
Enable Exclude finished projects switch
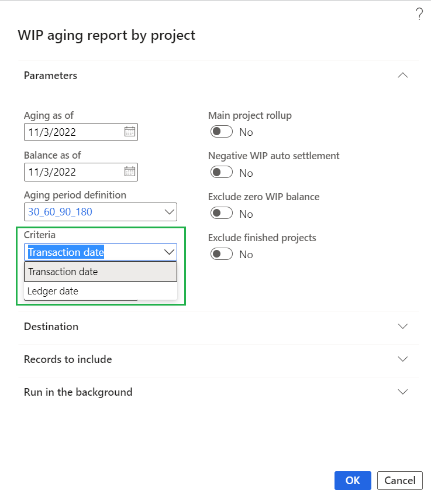222,254
